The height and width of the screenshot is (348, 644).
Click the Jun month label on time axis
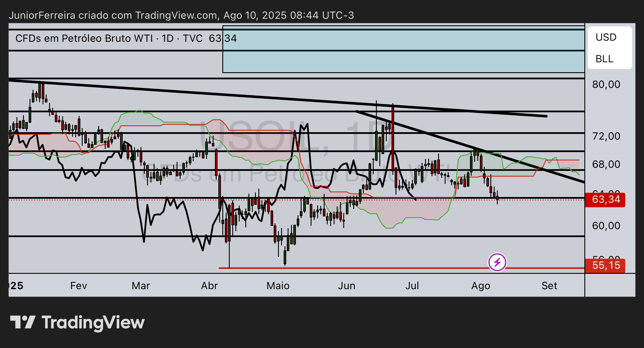point(347,285)
